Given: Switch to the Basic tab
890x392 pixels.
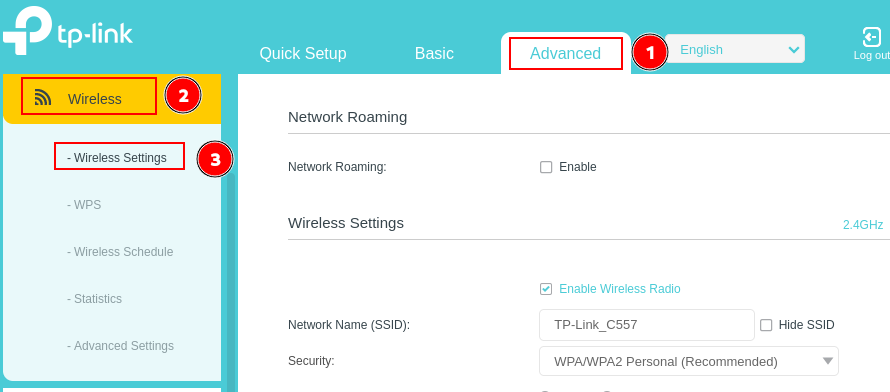Looking at the screenshot, I should tap(434, 53).
